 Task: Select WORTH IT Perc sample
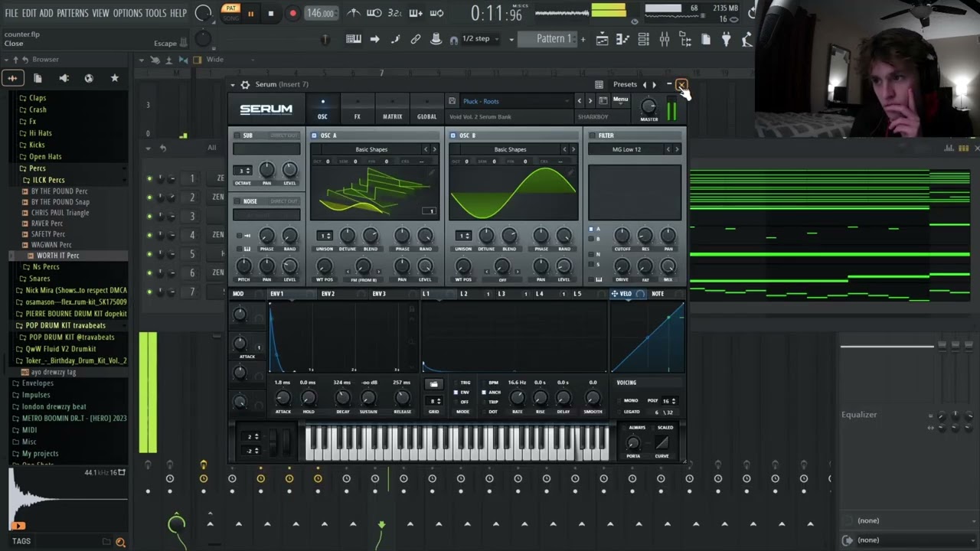point(57,256)
